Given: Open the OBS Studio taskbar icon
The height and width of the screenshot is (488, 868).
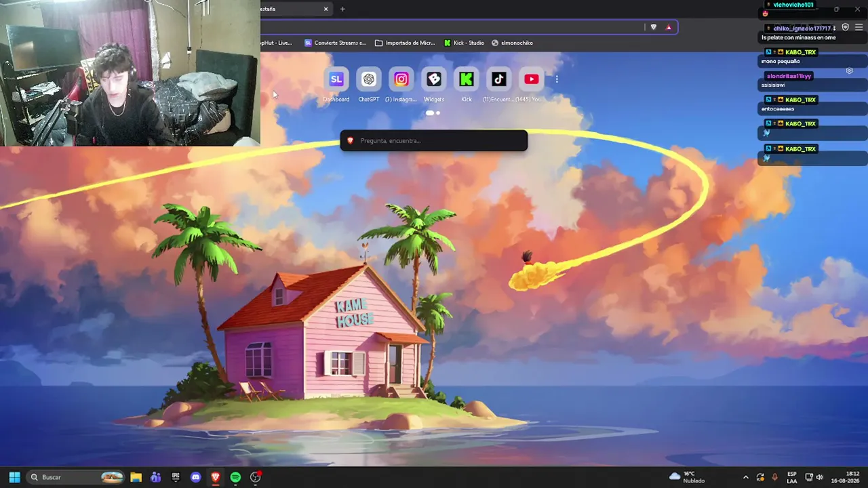Looking at the screenshot, I should coord(256,477).
